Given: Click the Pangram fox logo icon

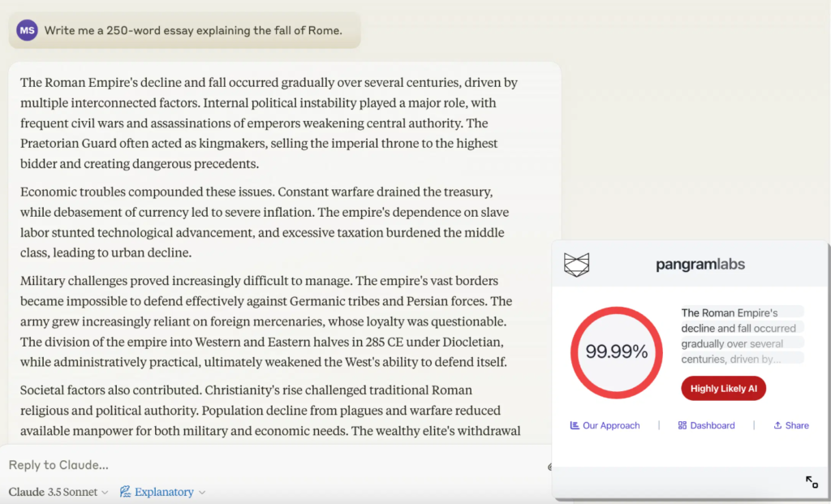Looking at the screenshot, I should click(x=576, y=265).
